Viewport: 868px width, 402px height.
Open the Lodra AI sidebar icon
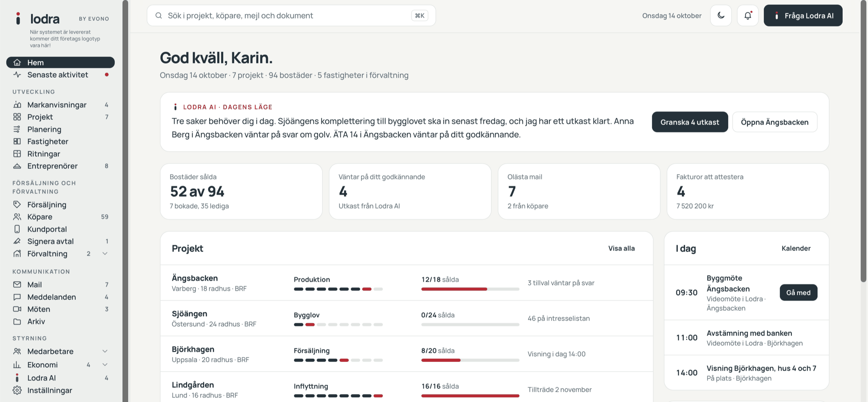point(17,378)
